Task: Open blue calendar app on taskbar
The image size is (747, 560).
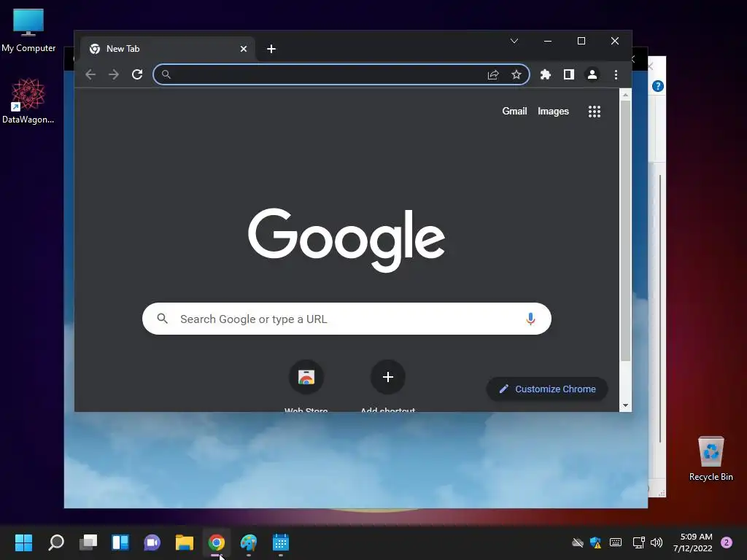Action: (x=281, y=542)
